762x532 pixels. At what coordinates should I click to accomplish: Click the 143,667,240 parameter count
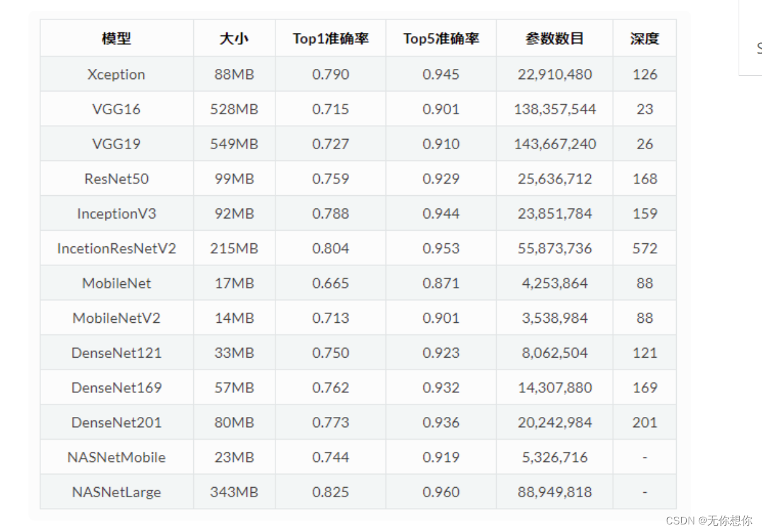point(555,143)
